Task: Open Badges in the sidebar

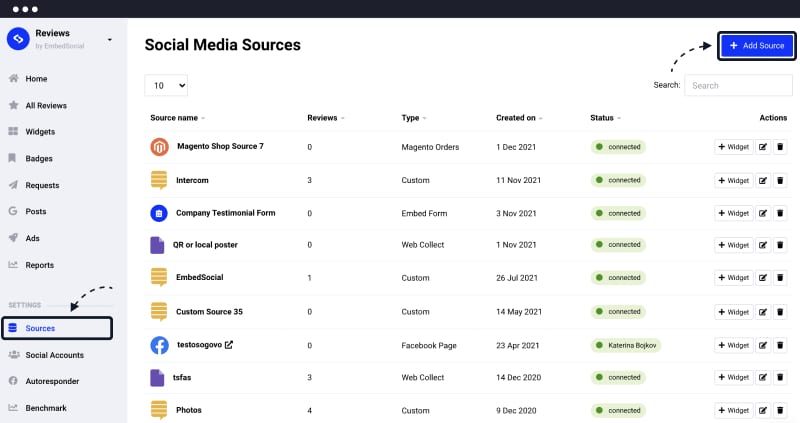Action: point(39,159)
